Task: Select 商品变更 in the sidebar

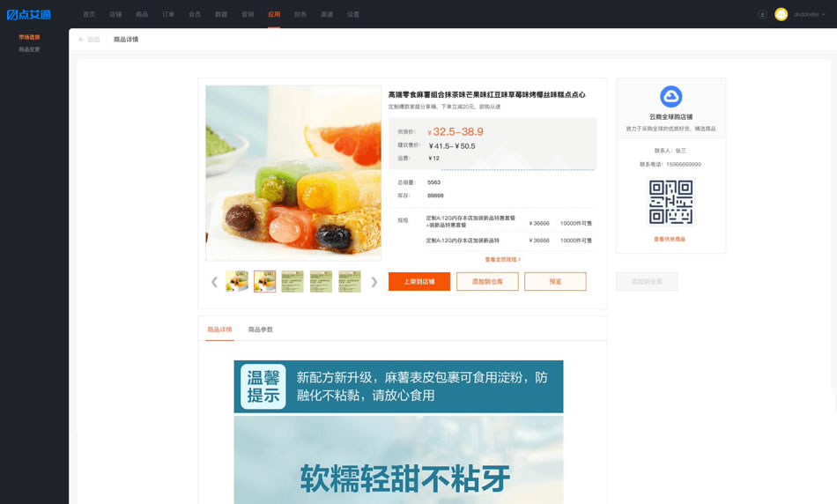Action: 29,49
